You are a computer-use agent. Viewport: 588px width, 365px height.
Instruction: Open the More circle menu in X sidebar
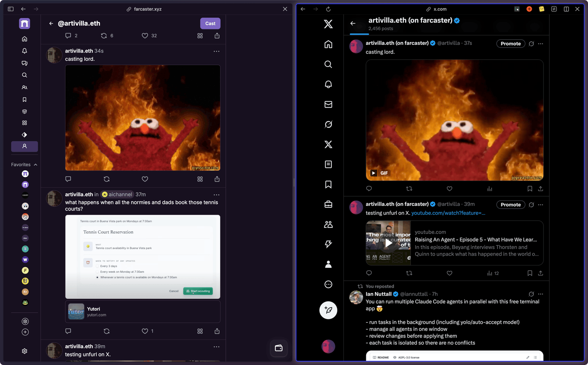[328, 284]
